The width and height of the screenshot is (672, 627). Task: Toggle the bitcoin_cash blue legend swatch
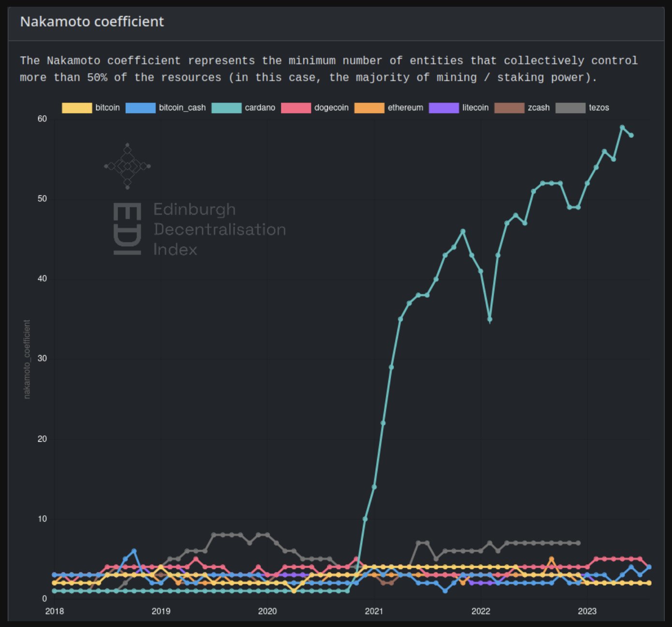point(140,108)
